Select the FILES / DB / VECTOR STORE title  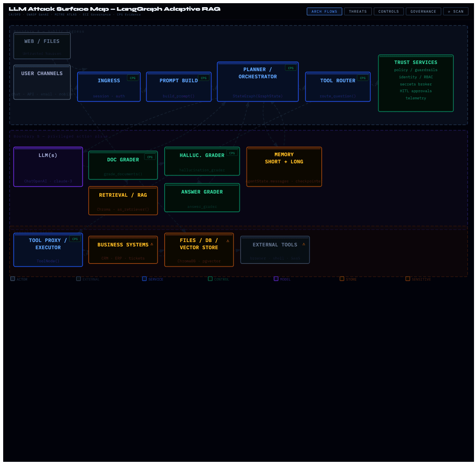click(x=199, y=244)
